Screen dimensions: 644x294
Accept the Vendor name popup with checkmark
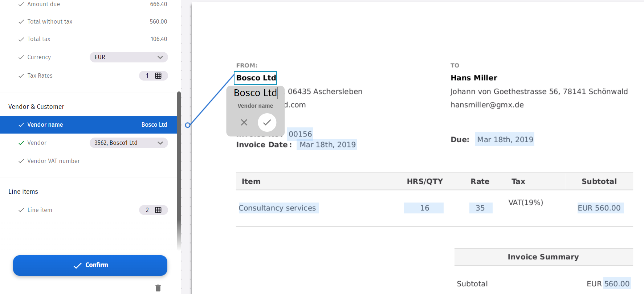point(267,122)
